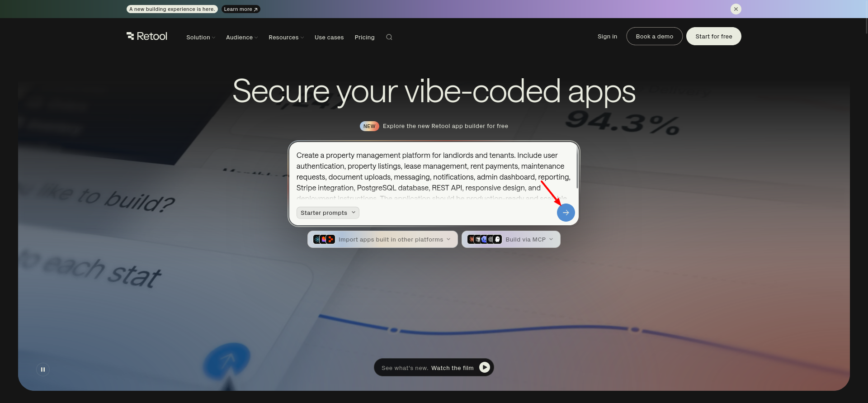868x403 pixels.
Task: Expand the Audience menu
Action: click(x=242, y=37)
